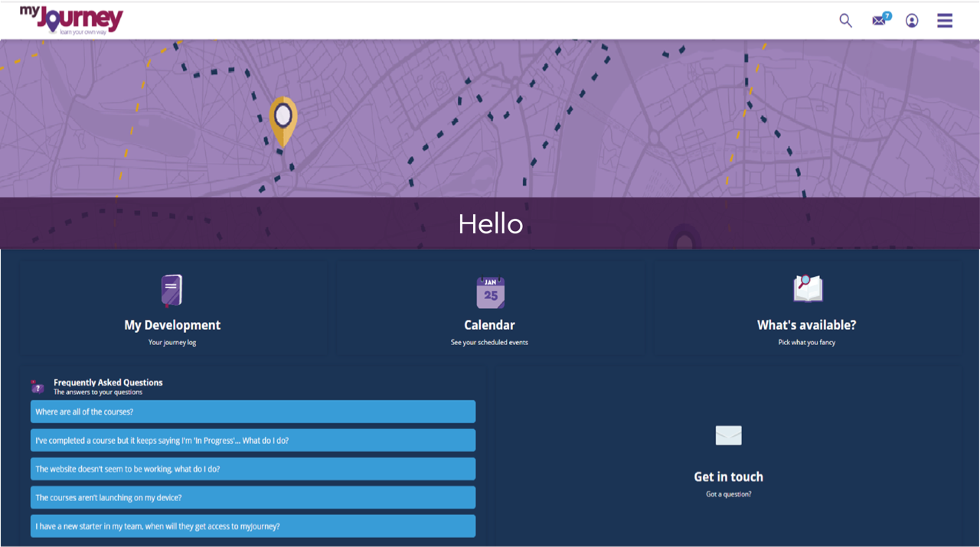Expand the new starter access question

click(x=253, y=526)
